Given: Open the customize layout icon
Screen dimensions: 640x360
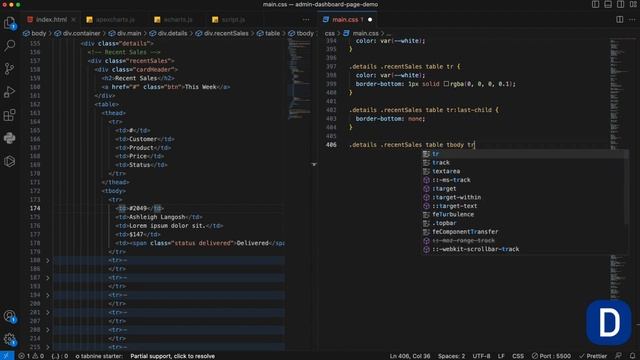Looking at the screenshot, I should tap(633, 4).
